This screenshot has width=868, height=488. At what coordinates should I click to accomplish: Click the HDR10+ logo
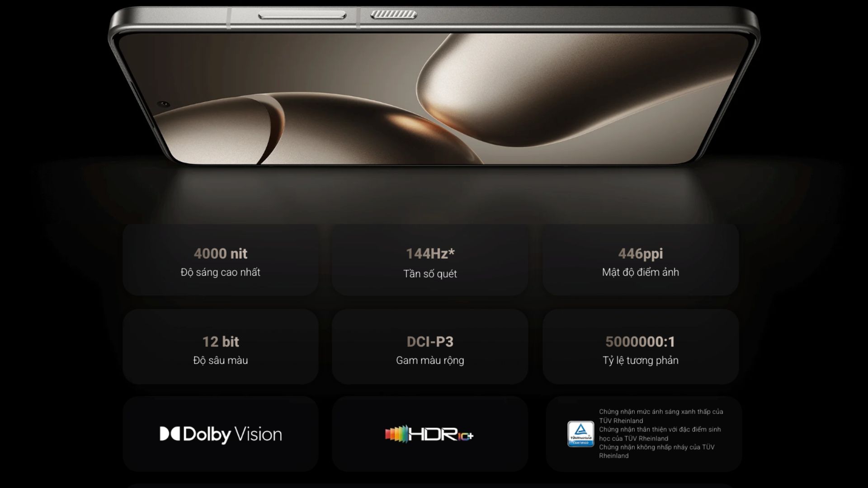(429, 435)
